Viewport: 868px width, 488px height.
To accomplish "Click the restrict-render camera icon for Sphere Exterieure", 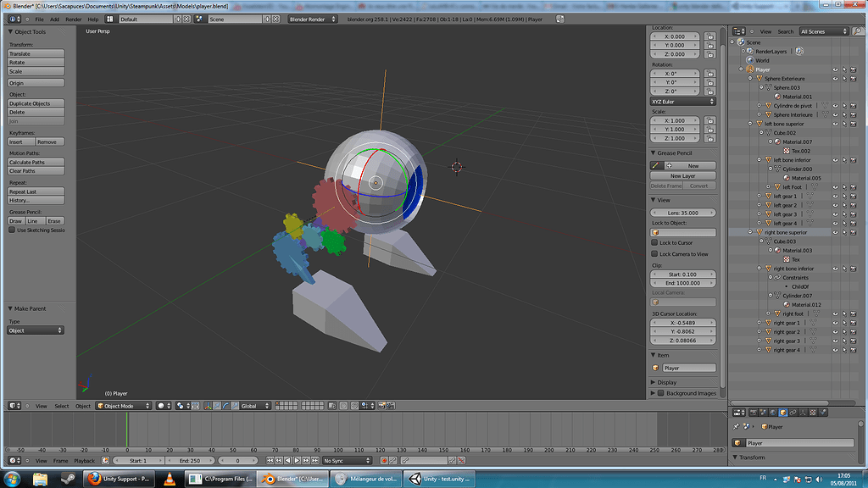I will [854, 79].
